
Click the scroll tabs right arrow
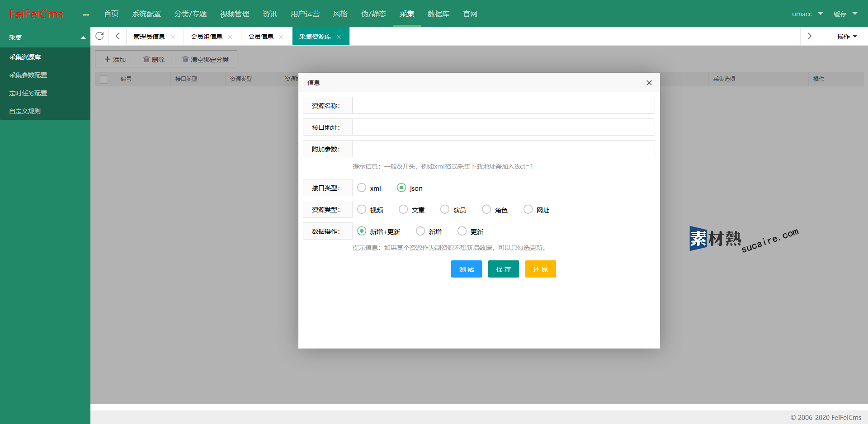809,36
